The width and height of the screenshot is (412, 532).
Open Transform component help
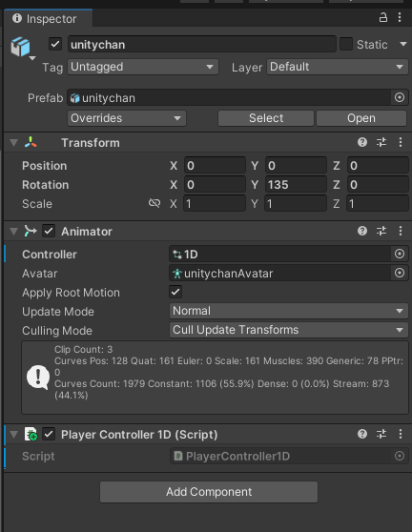tap(362, 142)
